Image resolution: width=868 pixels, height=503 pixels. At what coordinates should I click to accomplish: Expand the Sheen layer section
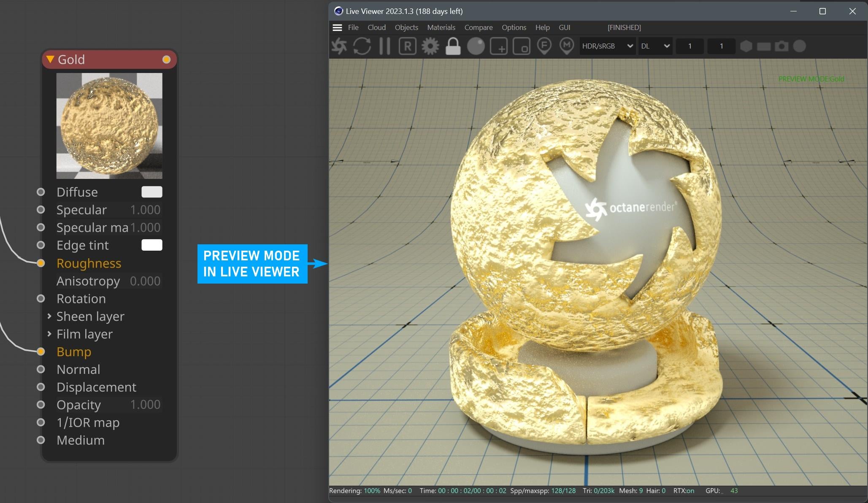point(49,316)
